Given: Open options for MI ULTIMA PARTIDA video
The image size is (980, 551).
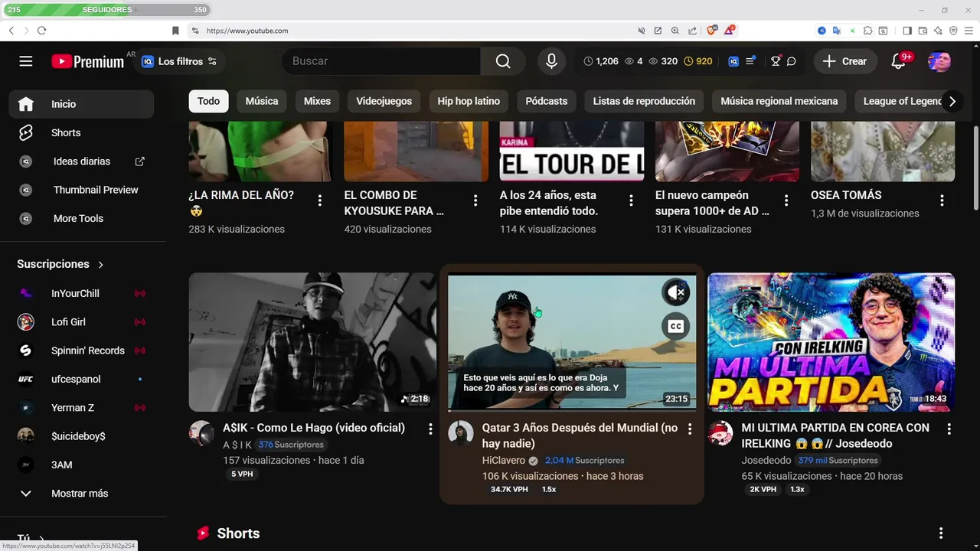Looking at the screenshot, I should click(949, 429).
